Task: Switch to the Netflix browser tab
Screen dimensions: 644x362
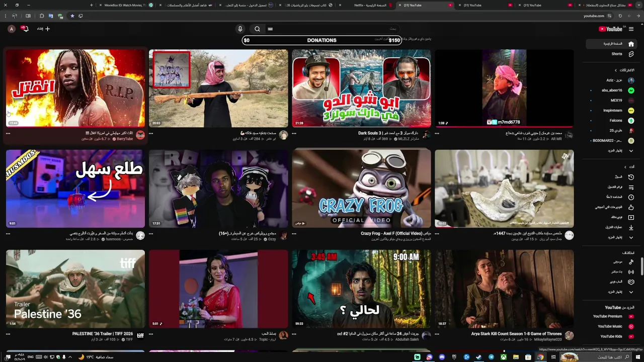Action: 367,5
